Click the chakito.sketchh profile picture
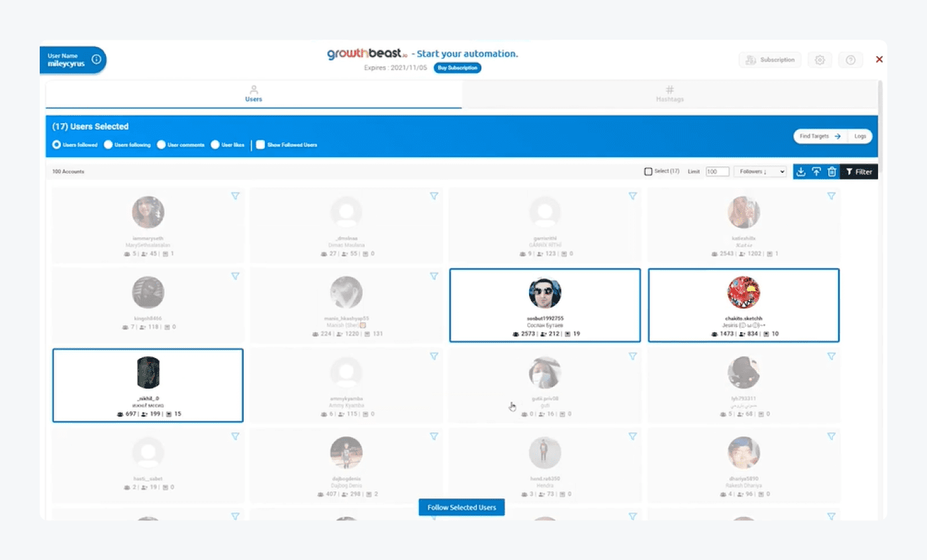 (x=744, y=293)
